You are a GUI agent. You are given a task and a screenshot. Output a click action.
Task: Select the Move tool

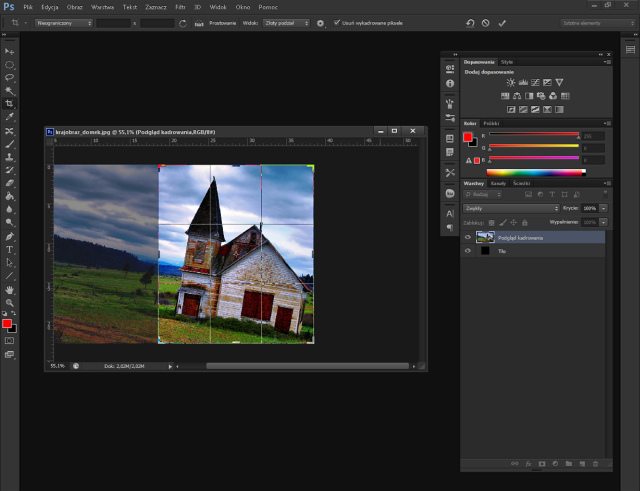click(x=9, y=51)
